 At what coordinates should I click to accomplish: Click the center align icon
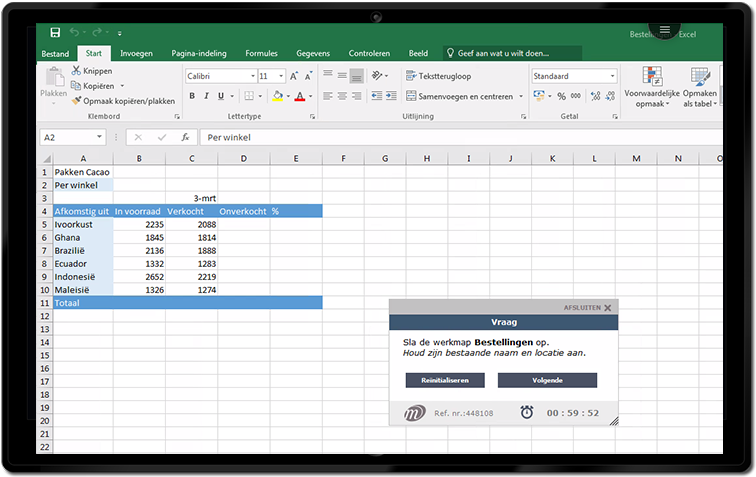pos(342,96)
